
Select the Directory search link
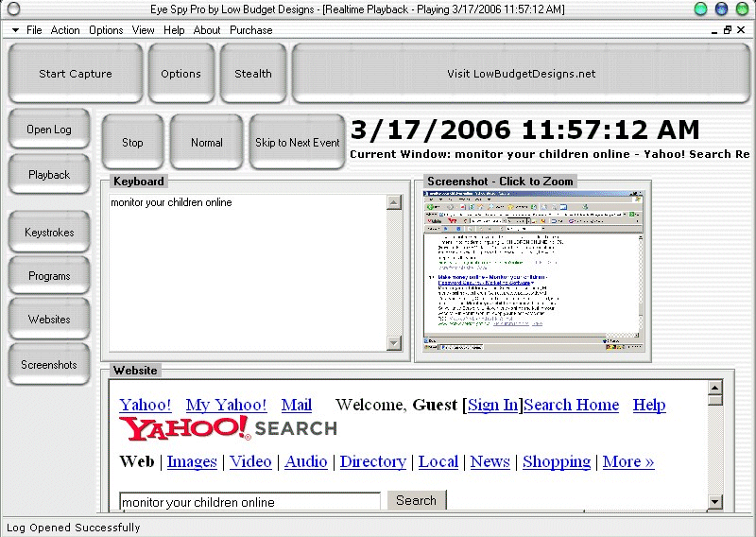tap(373, 461)
